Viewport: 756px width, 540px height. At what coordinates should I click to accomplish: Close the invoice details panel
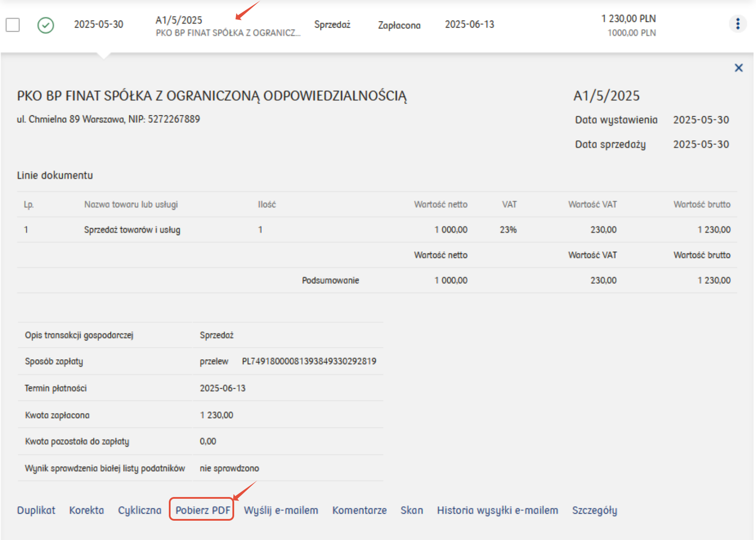coord(739,68)
